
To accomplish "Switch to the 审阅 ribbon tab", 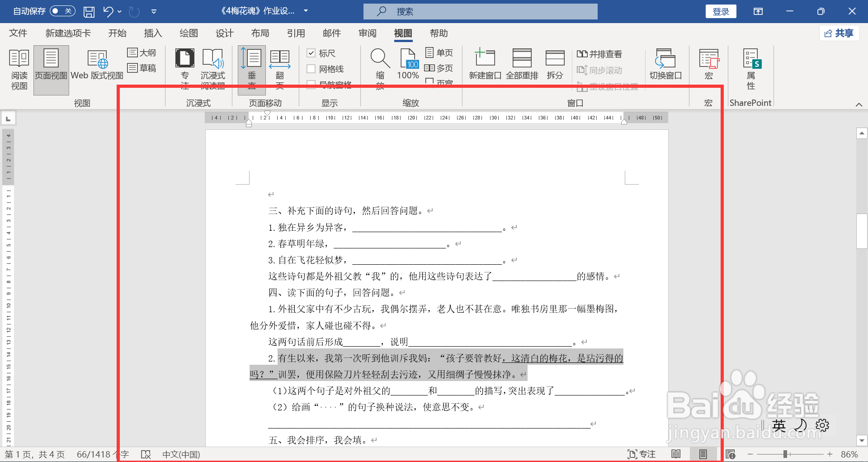I will (367, 33).
